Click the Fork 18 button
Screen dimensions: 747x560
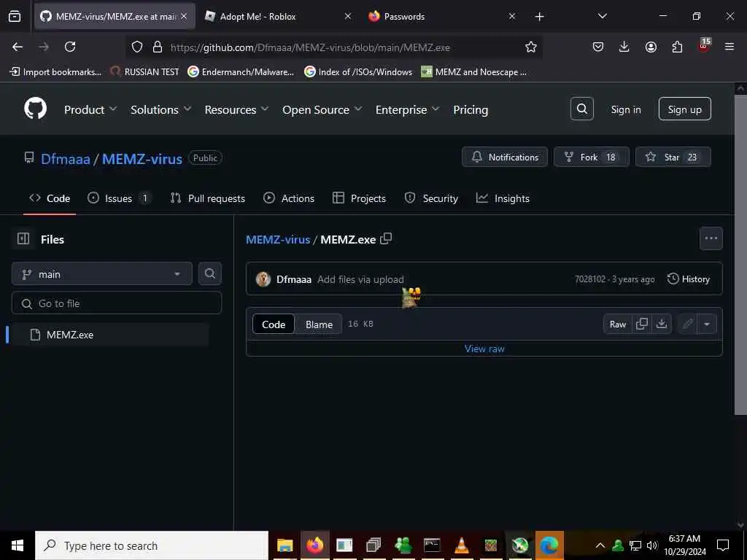pos(591,157)
